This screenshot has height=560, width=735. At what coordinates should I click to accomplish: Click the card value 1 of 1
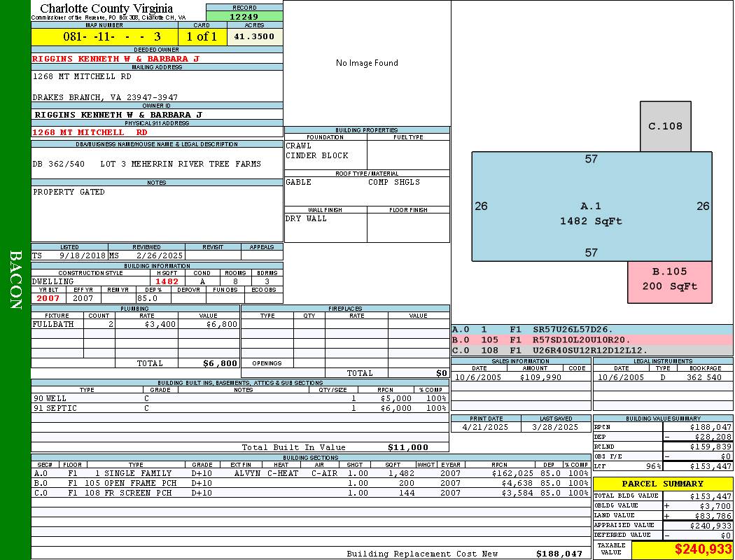pyautogui.click(x=202, y=36)
